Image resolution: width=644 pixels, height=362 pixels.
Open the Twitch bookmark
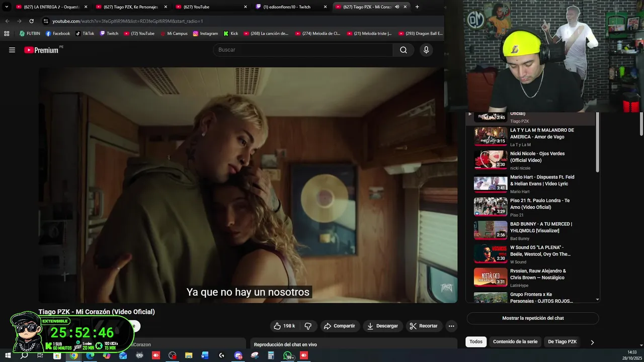(x=109, y=34)
